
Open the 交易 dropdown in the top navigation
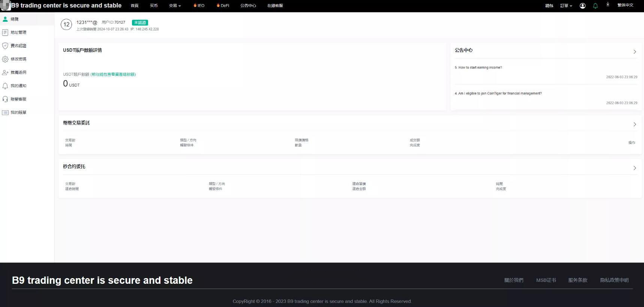click(175, 6)
